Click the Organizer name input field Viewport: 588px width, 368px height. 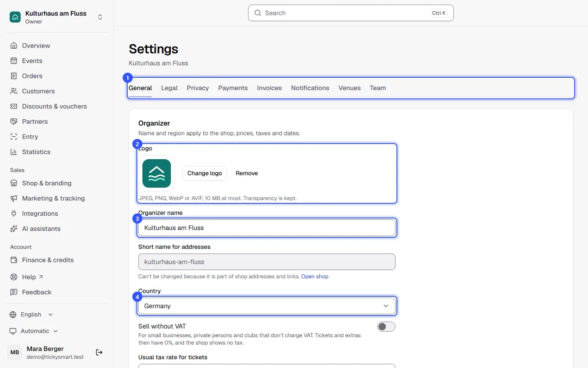coord(267,228)
